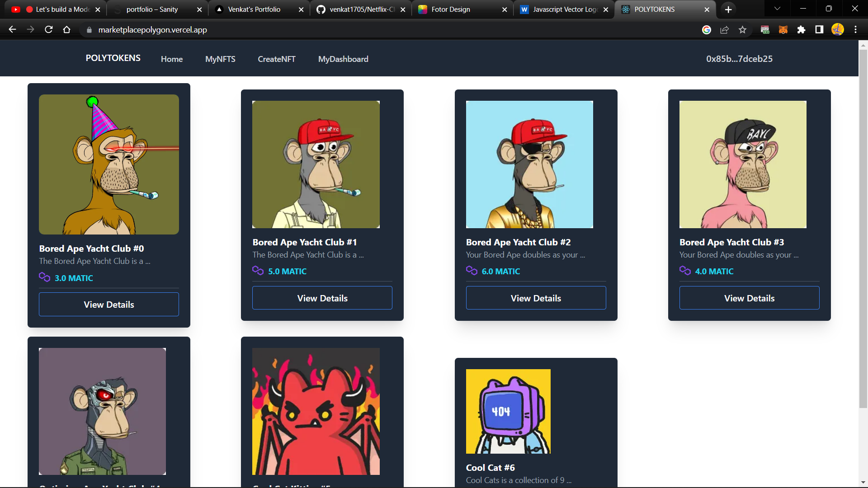Click the Bored Ape #2 eyepatch image
The image size is (868, 488).
click(529, 164)
